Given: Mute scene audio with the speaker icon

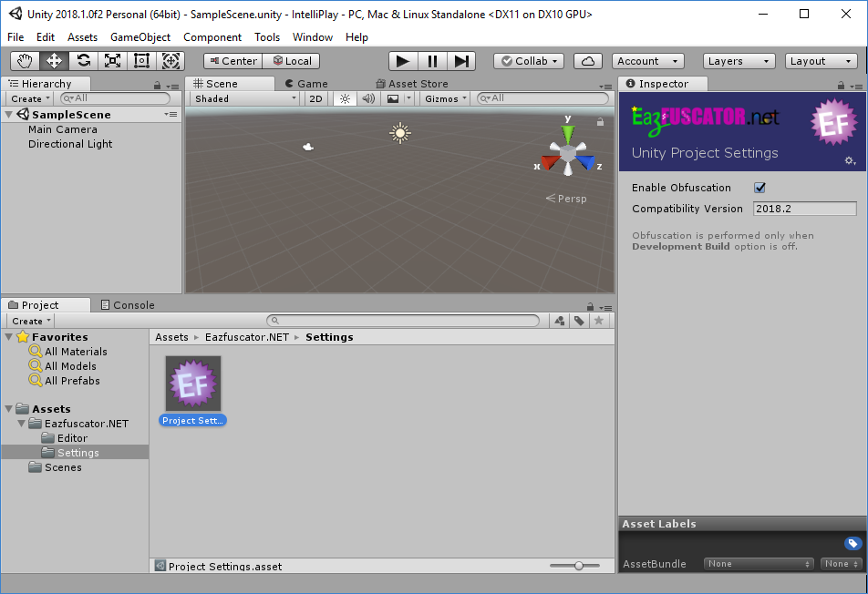Looking at the screenshot, I should click(368, 97).
